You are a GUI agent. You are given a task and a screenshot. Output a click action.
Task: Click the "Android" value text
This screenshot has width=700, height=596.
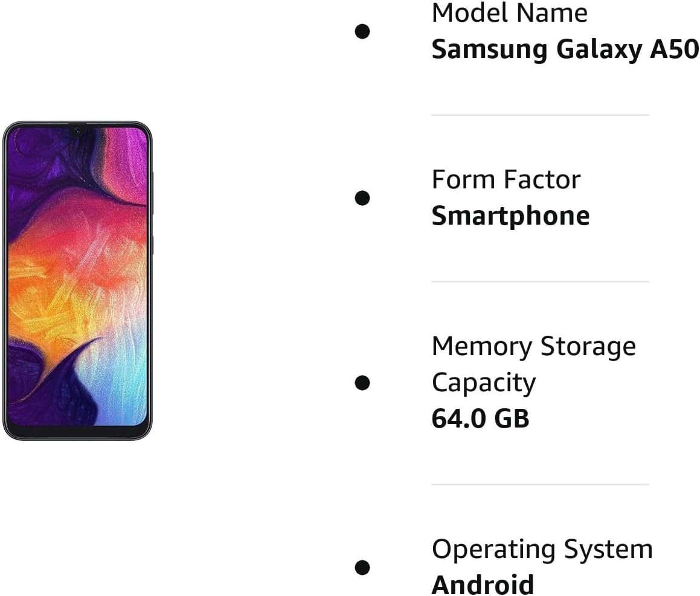(483, 585)
